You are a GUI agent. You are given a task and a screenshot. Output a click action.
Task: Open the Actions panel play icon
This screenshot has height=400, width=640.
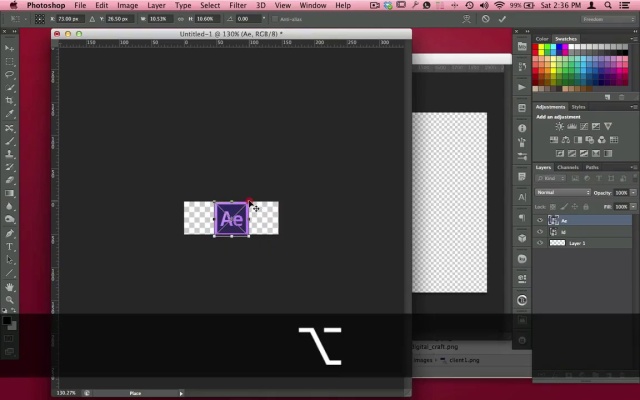click(522, 87)
